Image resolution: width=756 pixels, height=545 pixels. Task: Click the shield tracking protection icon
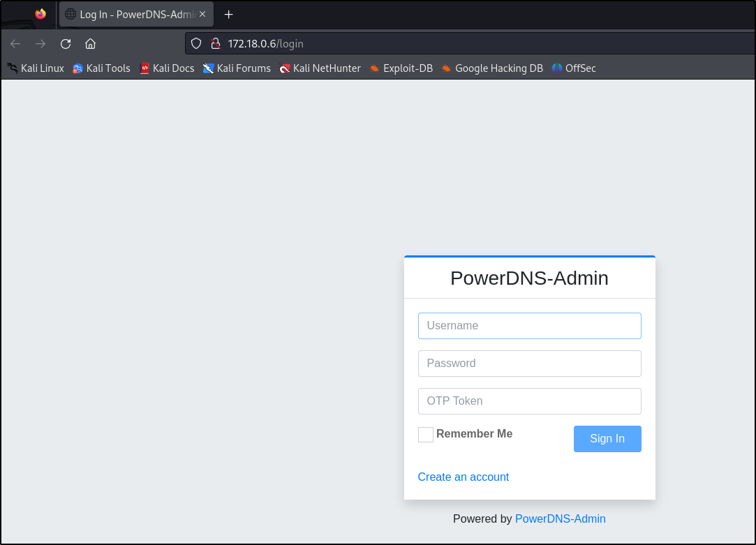click(x=197, y=44)
